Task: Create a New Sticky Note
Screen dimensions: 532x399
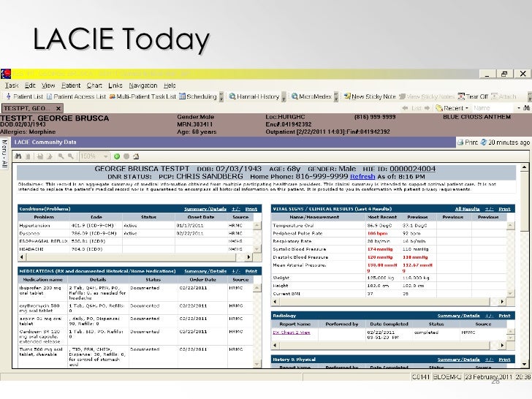Action: [x=370, y=96]
